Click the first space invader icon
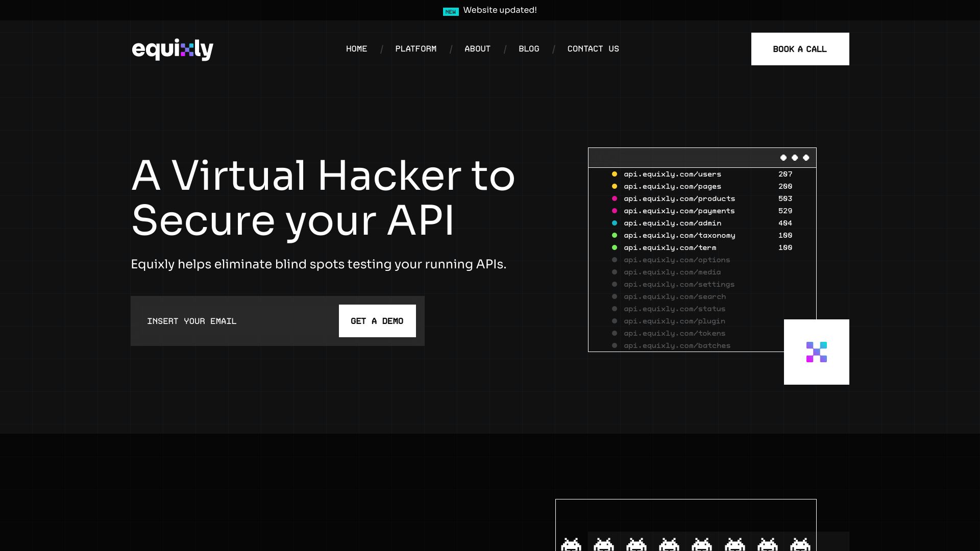Viewport: 980px width, 551px height. tap(571, 544)
